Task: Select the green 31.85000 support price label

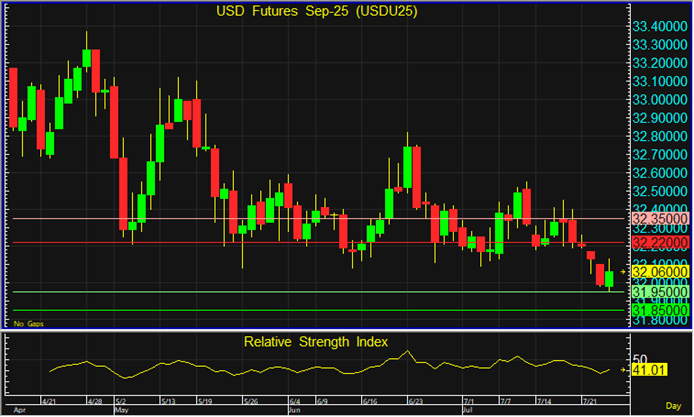Action: point(660,310)
